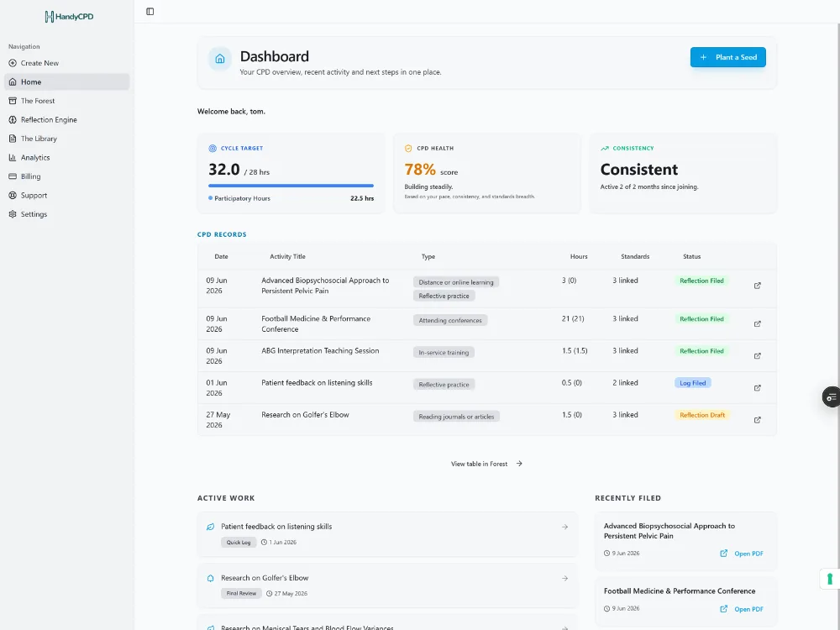Image resolution: width=840 pixels, height=630 pixels.
Task: Click arrow on Patient feedback active card
Action: [564, 528]
